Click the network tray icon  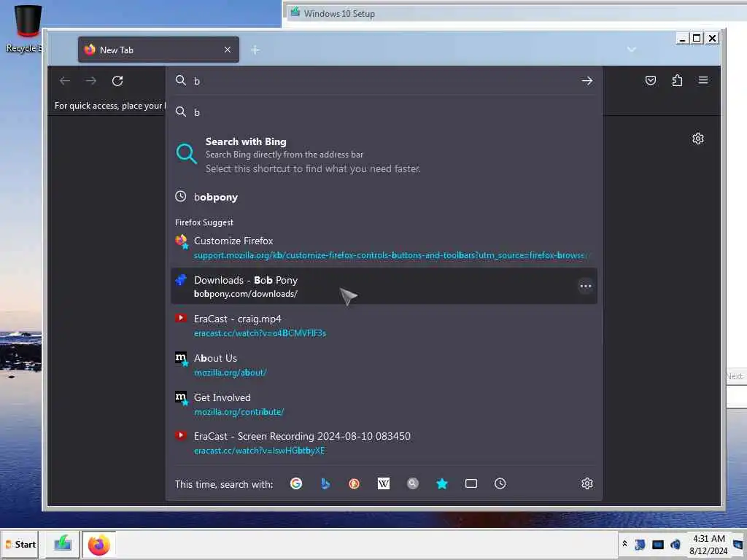[640, 544]
